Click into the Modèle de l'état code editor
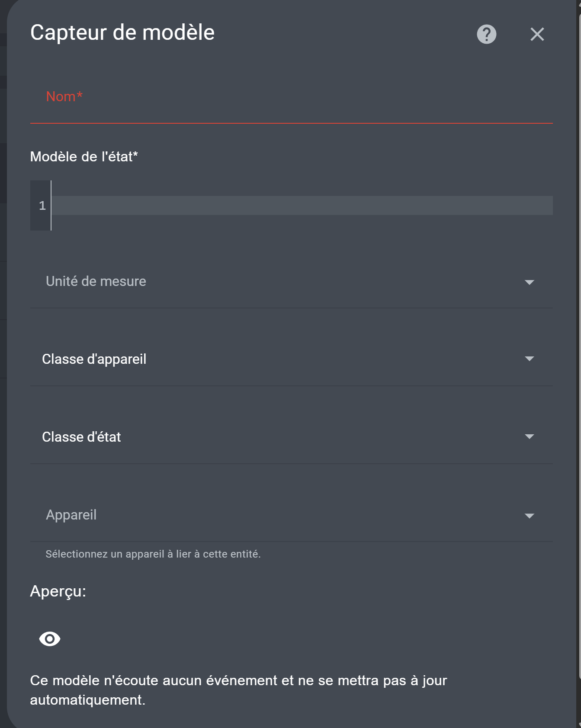 click(302, 205)
